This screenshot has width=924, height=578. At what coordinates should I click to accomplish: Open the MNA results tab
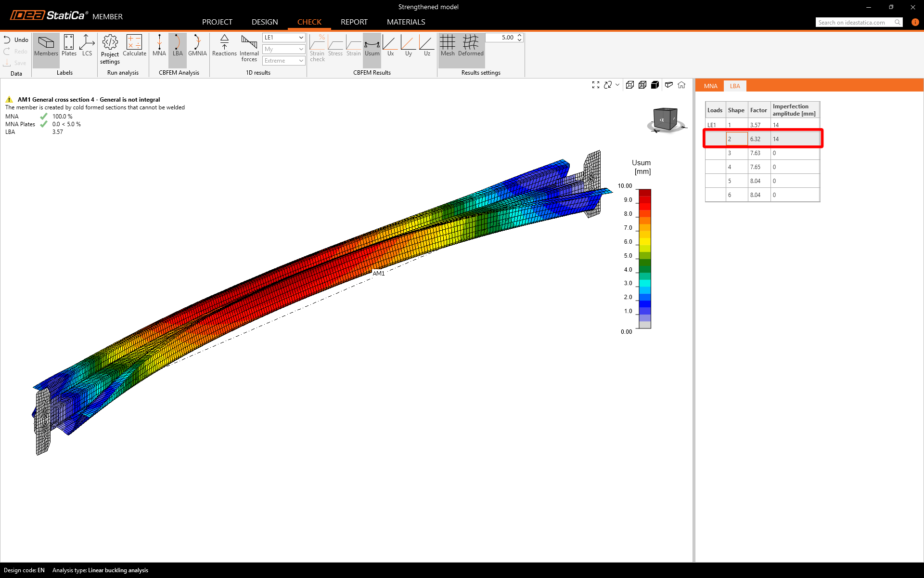coord(710,86)
